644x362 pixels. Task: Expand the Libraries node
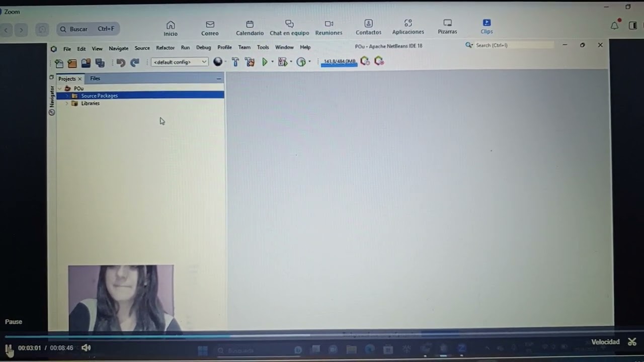[66, 104]
